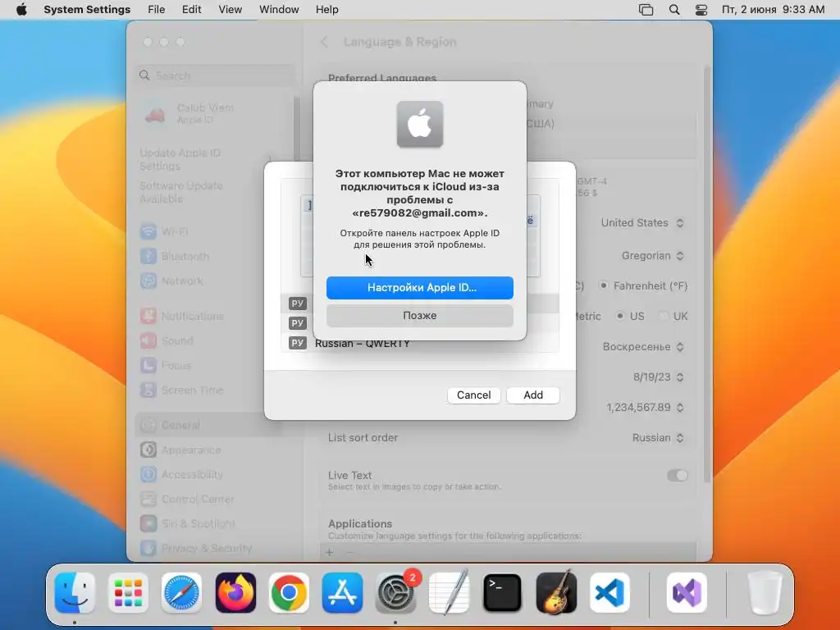The width and height of the screenshot is (840, 630).
Task: Click the Control Center sidebar icon
Action: tap(148, 499)
